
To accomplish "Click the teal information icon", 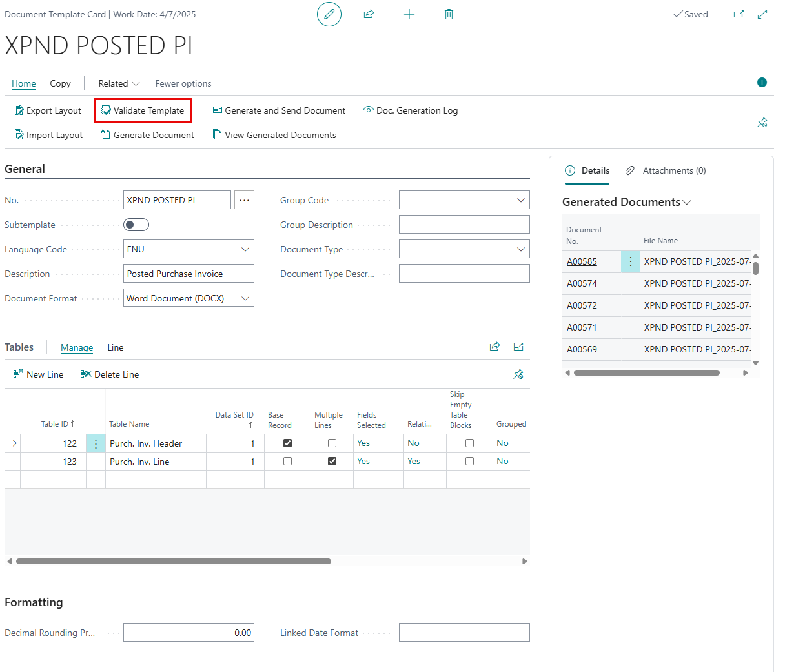I will pos(762,82).
